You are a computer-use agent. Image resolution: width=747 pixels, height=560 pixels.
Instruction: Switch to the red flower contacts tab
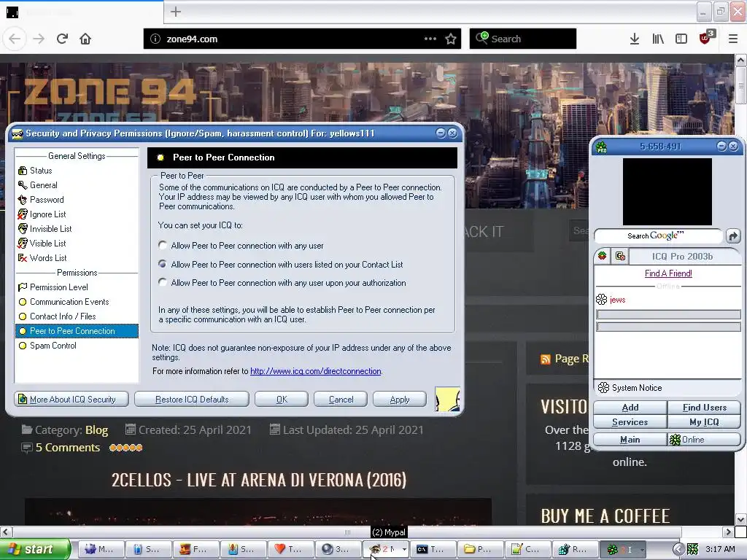point(602,256)
